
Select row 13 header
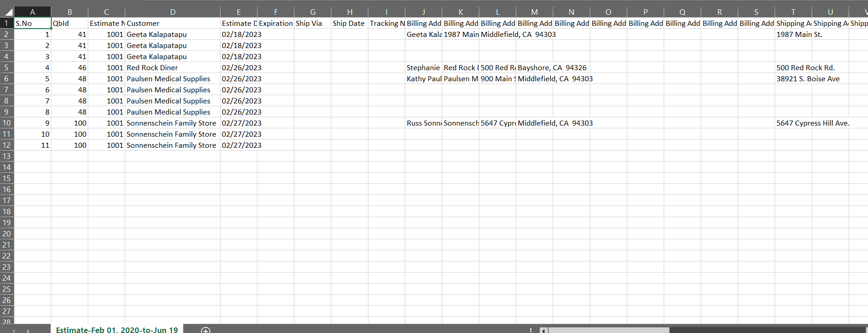(x=7, y=156)
